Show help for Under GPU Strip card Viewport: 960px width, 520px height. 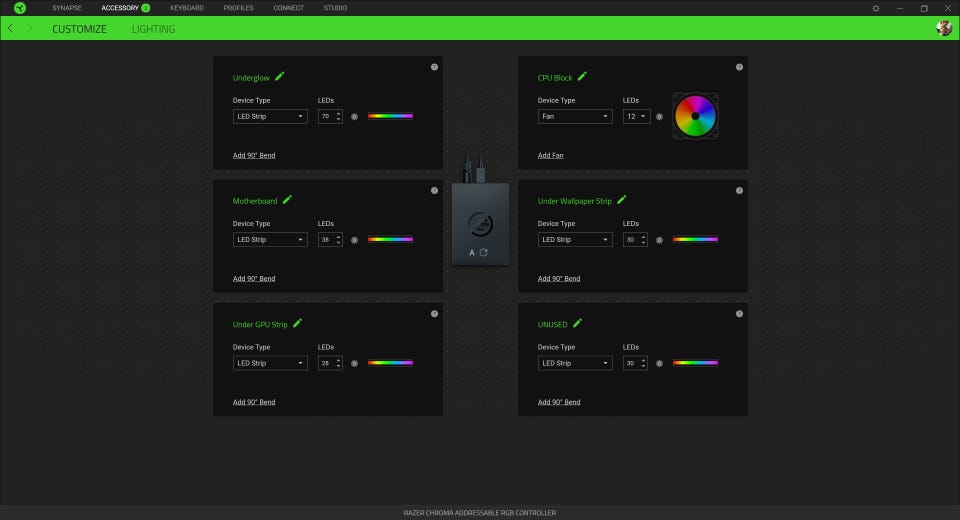[x=434, y=314]
